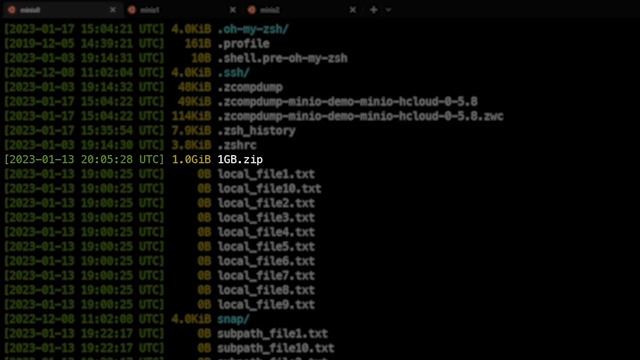Click the snap/ directory name
The height and width of the screenshot is (360, 640).
[x=233, y=319]
